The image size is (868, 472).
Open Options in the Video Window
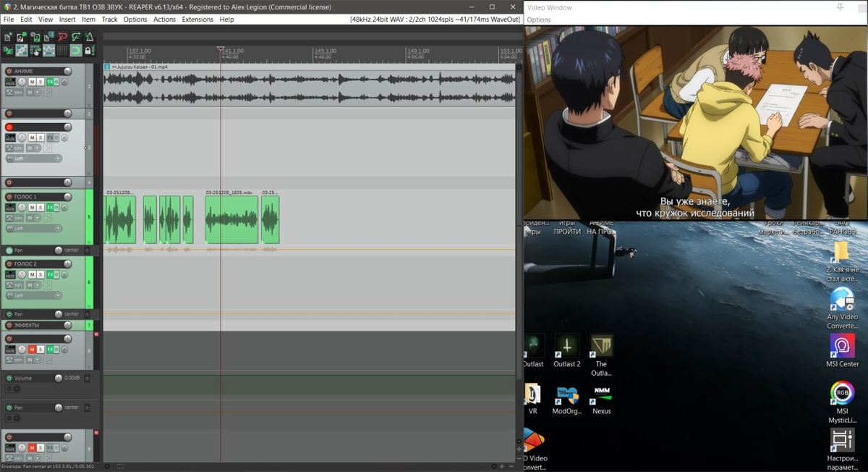[539, 20]
